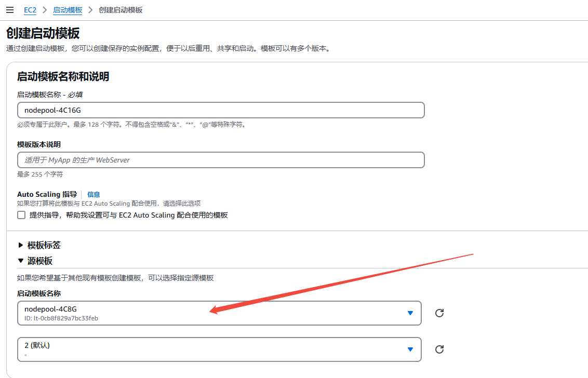Image resolution: width=588 pixels, height=378 pixels.
Task: Refresh the source launch template name list
Action: (x=439, y=313)
